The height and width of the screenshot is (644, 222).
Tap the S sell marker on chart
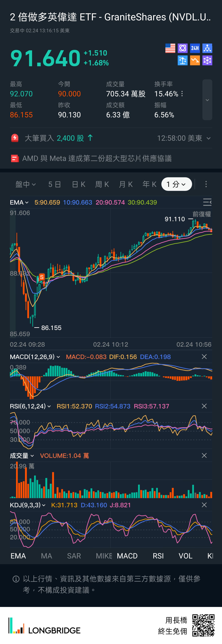42,277
